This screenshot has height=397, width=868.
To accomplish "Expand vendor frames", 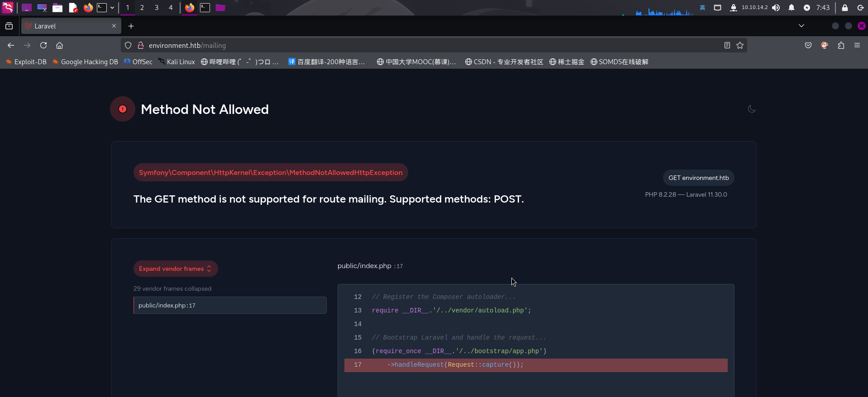I will pyautogui.click(x=176, y=269).
